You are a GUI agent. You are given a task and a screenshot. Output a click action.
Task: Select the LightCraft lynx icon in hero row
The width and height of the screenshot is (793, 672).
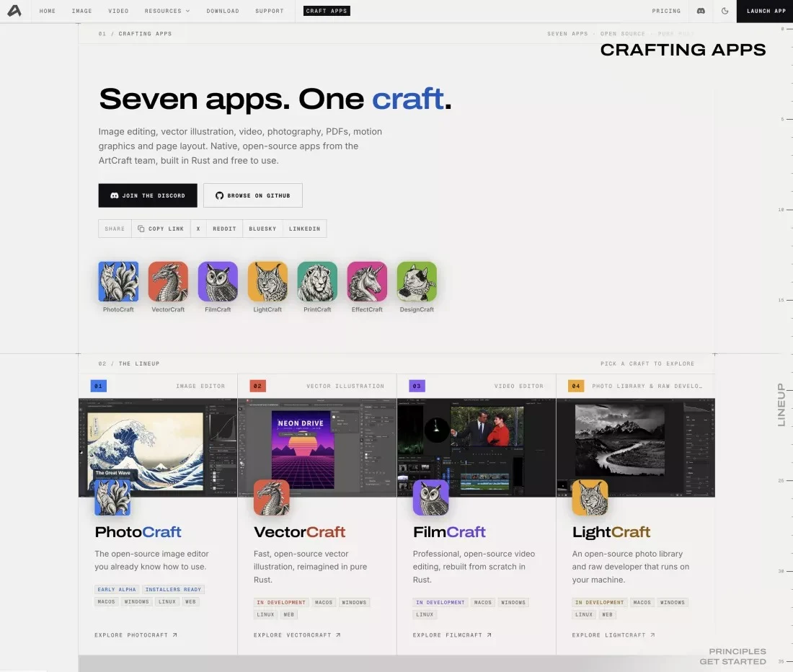coord(267,282)
